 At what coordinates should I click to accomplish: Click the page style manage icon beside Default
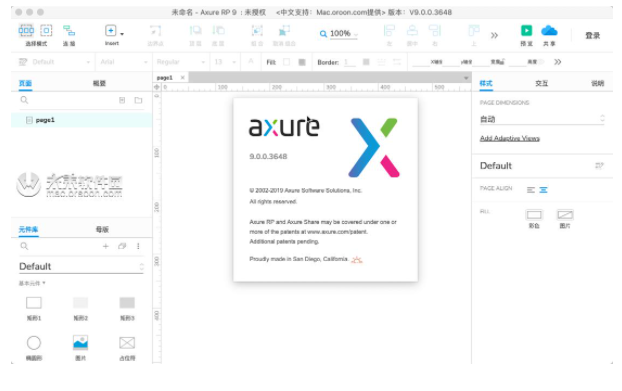599,166
